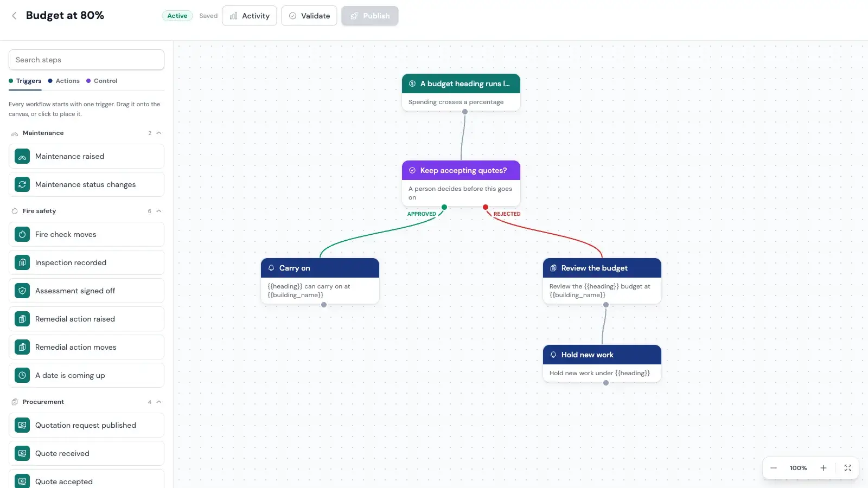This screenshot has width=868, height=488.
Task: Switch to the Actions tab
Action: click(64, 81)
